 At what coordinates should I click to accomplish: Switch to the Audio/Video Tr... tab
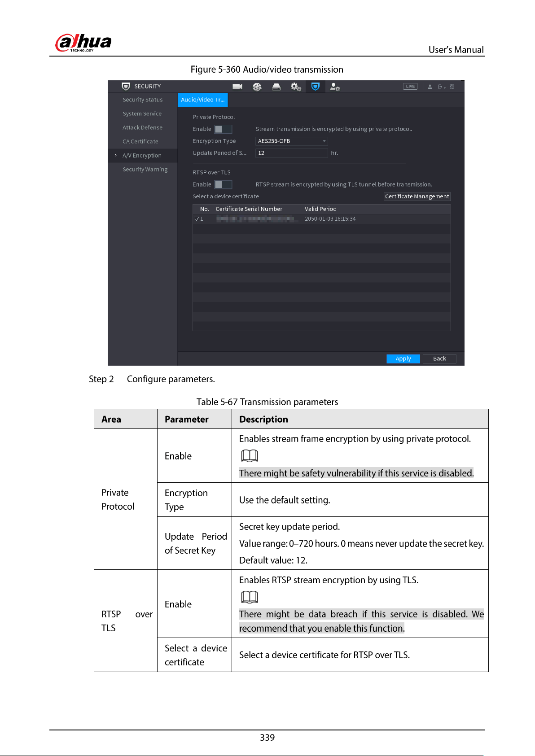203,100
